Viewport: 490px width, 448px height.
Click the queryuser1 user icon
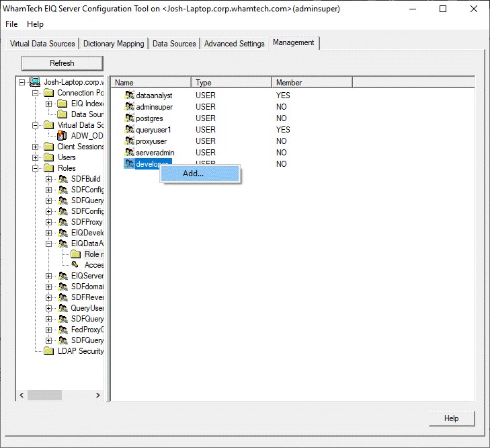coord(129,130)
